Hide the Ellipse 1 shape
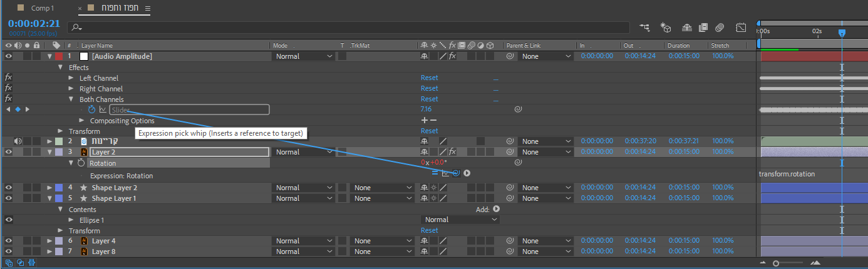Image resolution: width=868 pixels, height=269 pixels. (9, 220)
